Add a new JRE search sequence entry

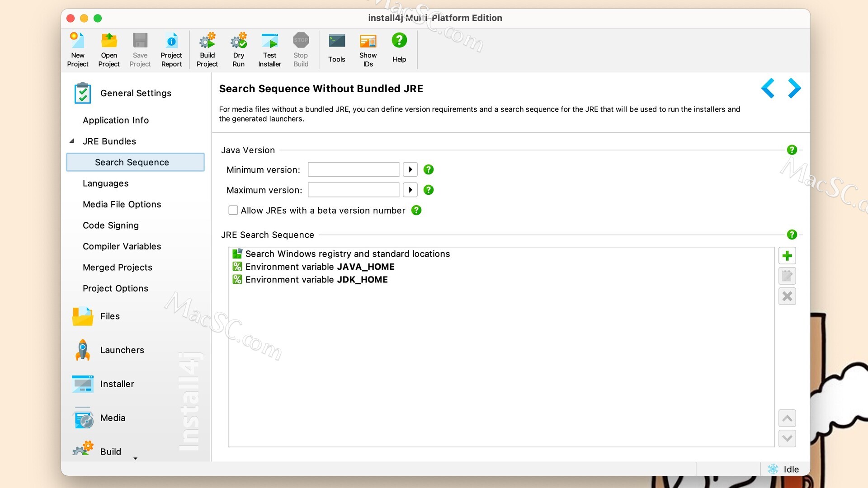pos(787,255)
